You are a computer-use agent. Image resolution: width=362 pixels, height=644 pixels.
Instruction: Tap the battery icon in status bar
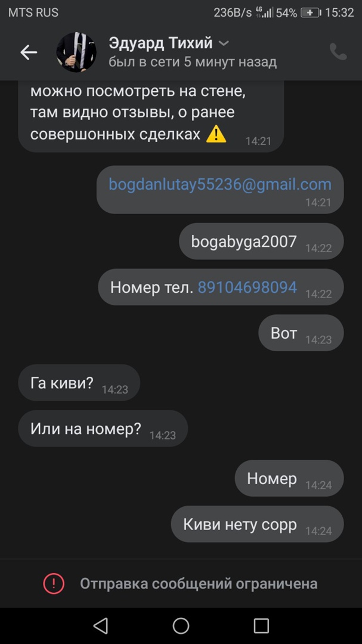311,13
